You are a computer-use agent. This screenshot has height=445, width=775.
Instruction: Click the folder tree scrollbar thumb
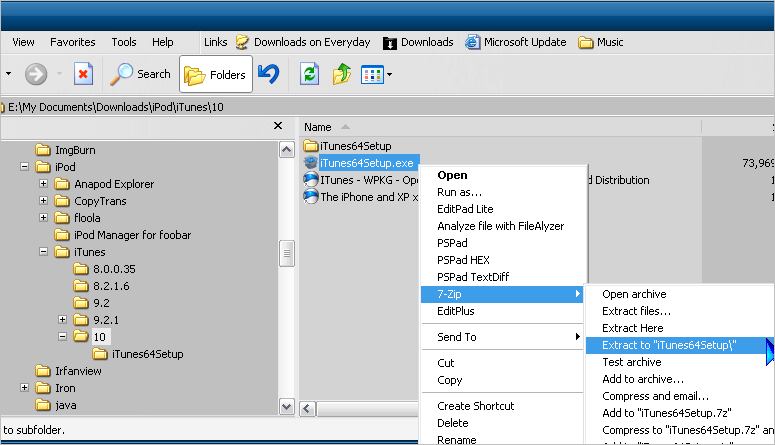click(x=287, y=254)
